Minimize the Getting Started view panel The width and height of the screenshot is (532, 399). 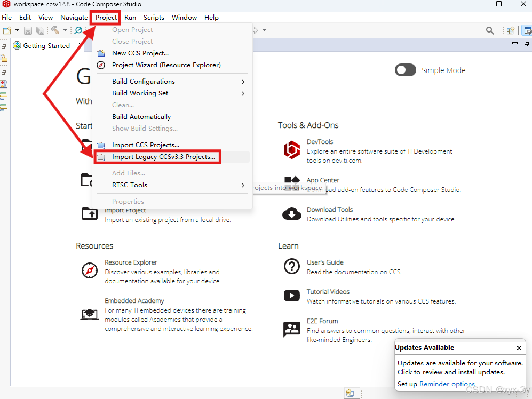point(515,44)
